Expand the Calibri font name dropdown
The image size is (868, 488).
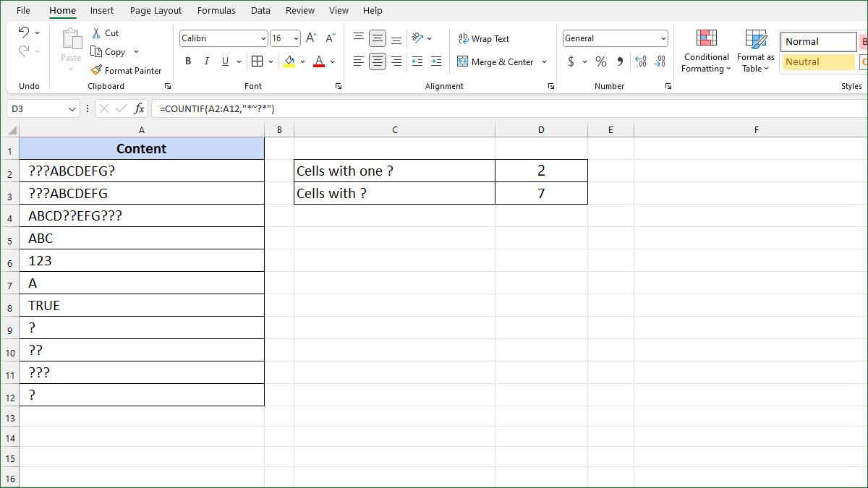[x=263, y=38]
